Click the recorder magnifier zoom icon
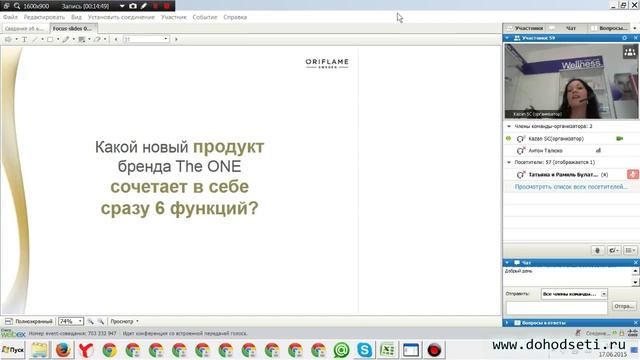The width and height of the screenshot is (640, 360). coord(17,6)
